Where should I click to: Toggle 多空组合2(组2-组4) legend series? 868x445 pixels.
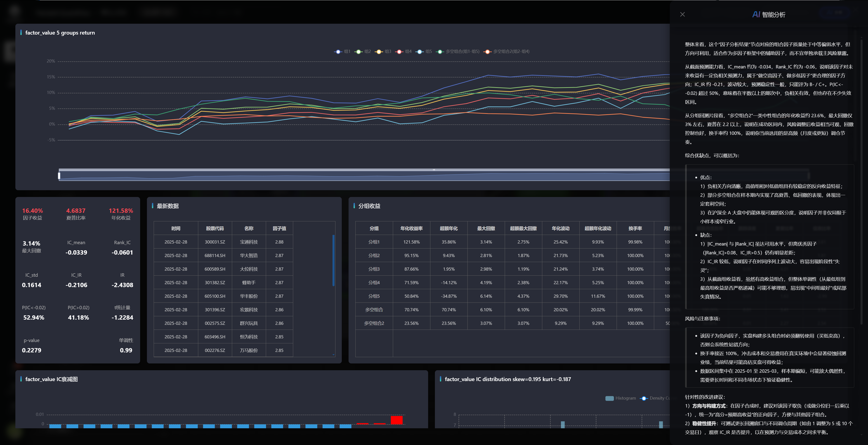point(506,52)
